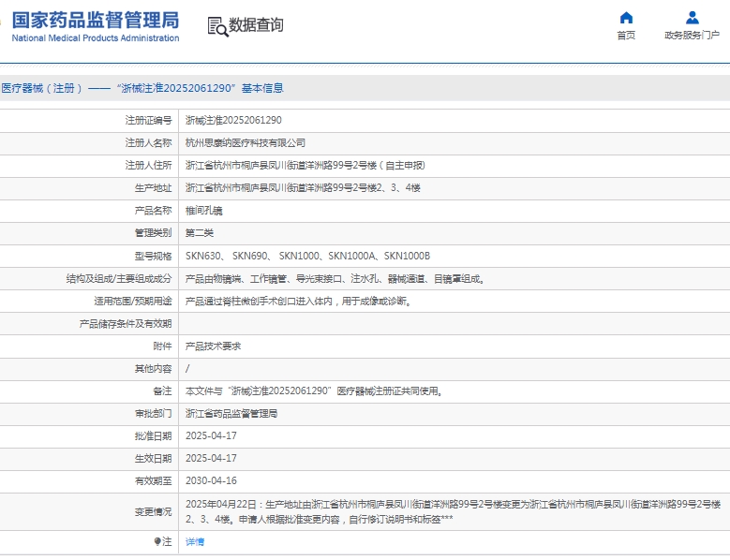
Task: Open the 政务服务门户 user icon
Action: (x=693, y=18)
